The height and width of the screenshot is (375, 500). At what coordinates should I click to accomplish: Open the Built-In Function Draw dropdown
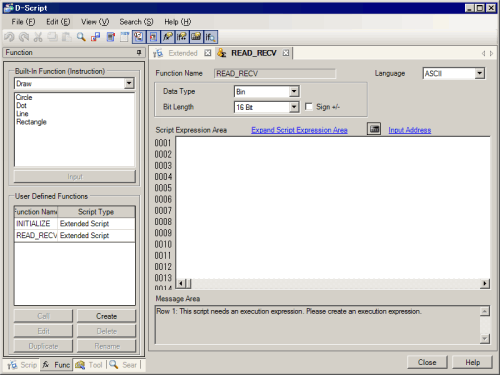click(129, 83)
